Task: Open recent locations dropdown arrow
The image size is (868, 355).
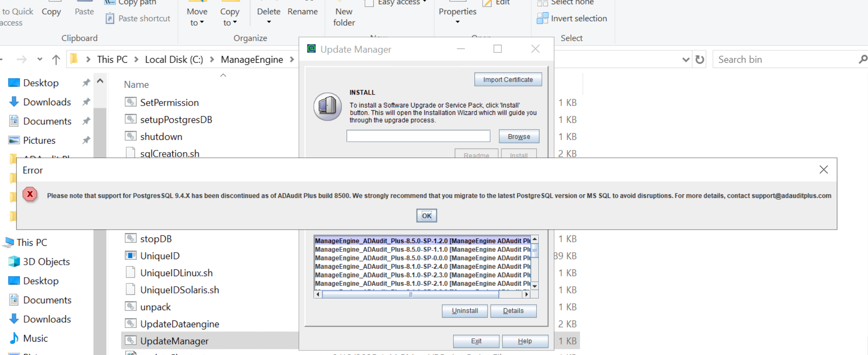Action: [39, 59]
